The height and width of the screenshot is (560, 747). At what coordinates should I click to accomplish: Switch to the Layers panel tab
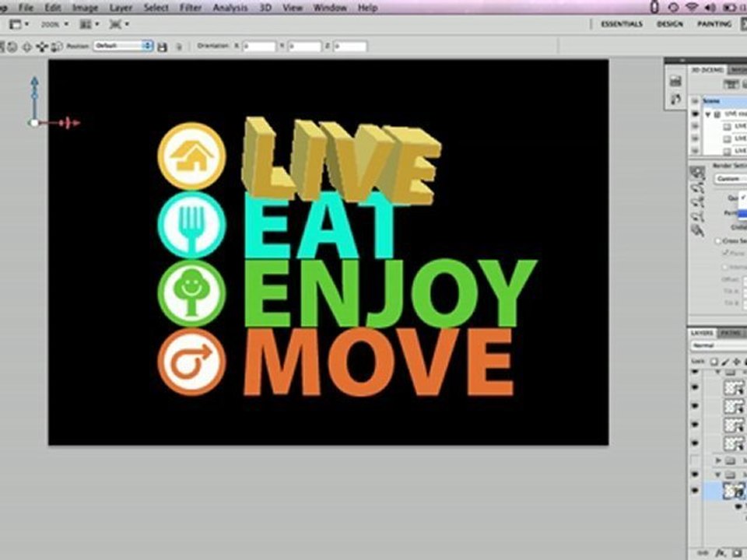pyautogui.click(x=702, y=333)
